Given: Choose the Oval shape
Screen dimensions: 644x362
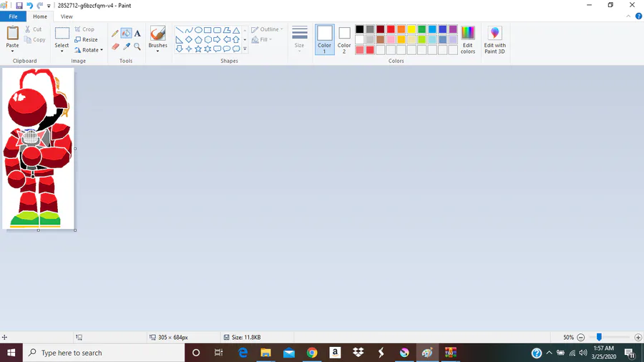Looking at the screenshot, I should [198, 30].
